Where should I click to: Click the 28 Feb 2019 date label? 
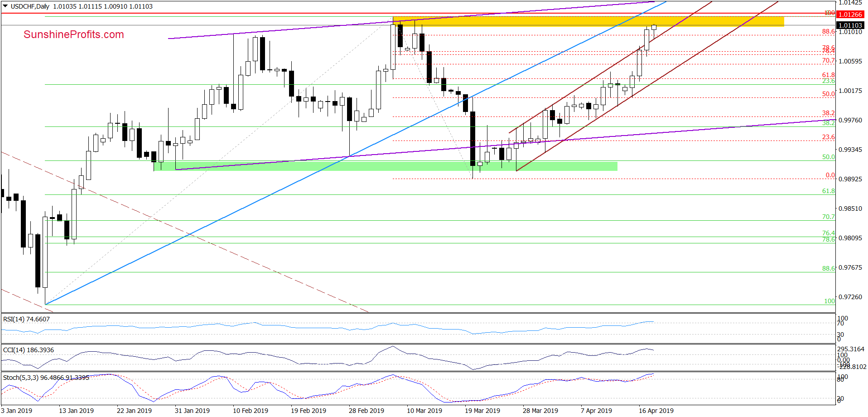(x=366, y=411)
